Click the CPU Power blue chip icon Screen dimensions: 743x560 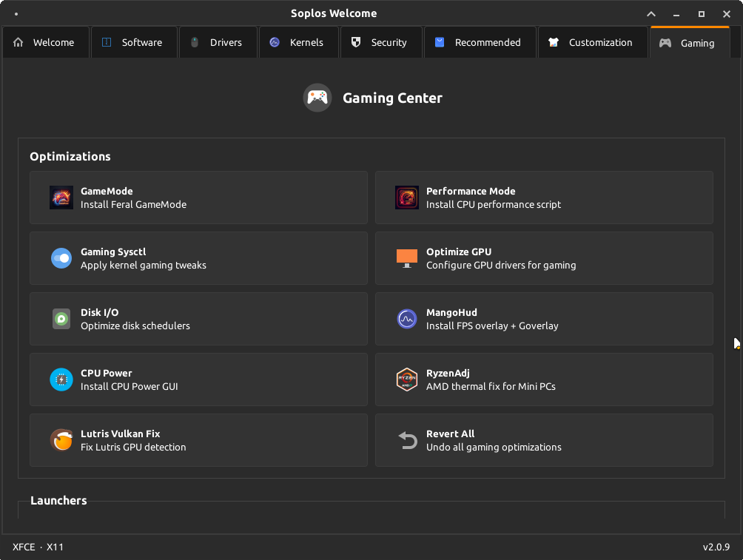click(x=61, y=379)
